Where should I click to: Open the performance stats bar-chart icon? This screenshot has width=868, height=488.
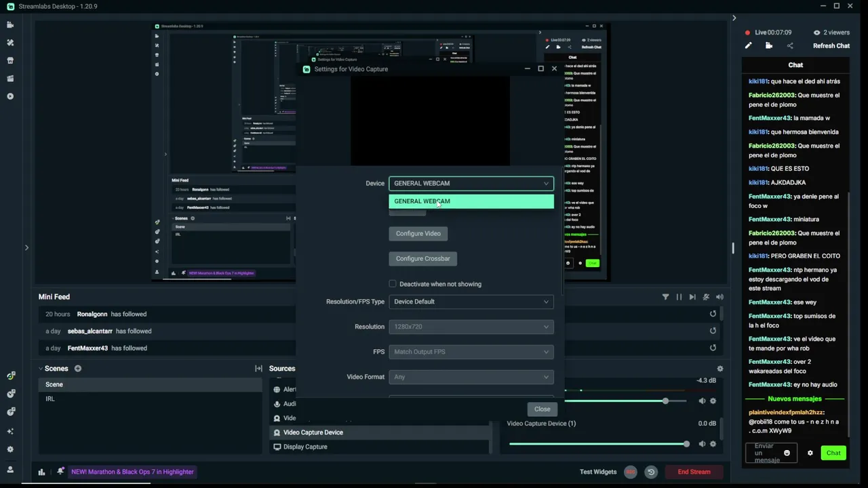41,472
